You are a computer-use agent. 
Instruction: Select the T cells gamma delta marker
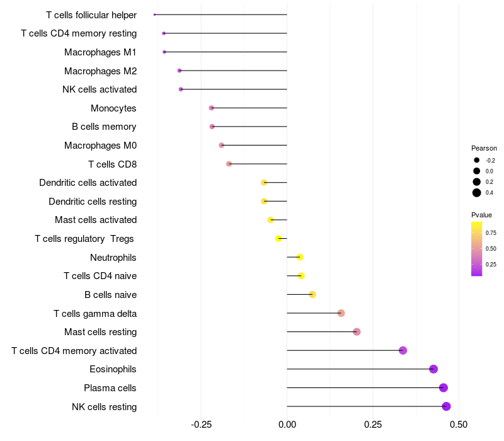pyautogui.click(x=341, y=313)
